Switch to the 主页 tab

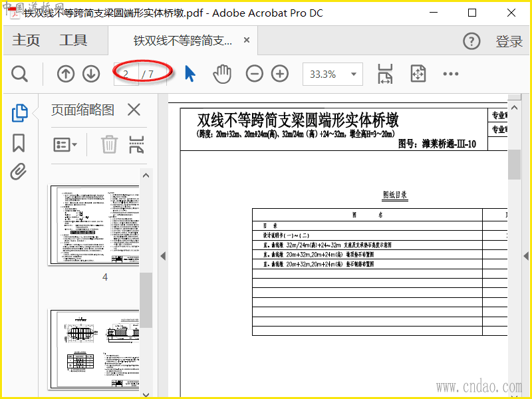[26, 40]
